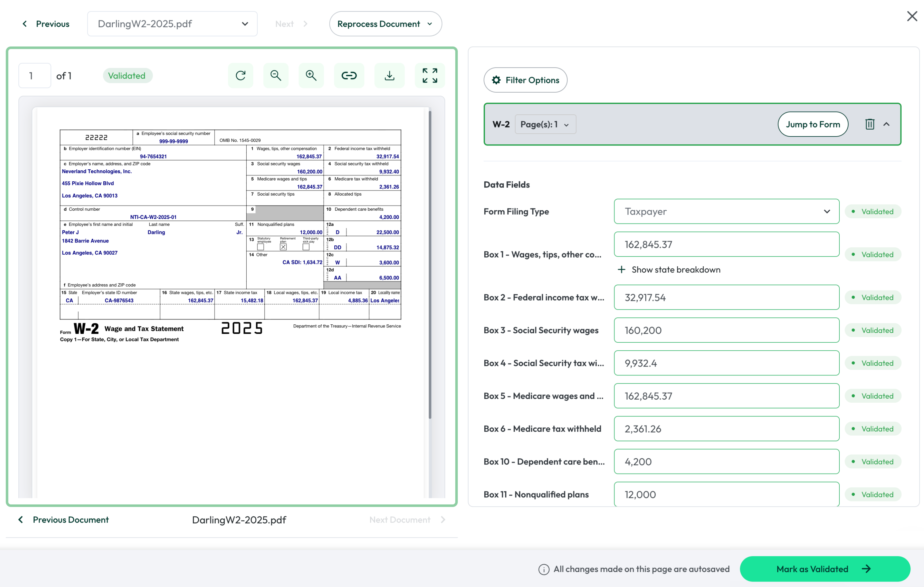924x587 pixels.
Task: Collapse the W-2 section with the chevron
Action: [x=886, y=124]
